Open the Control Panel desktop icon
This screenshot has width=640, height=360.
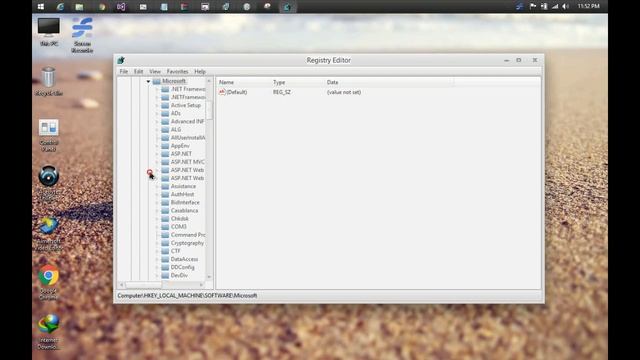49,136
